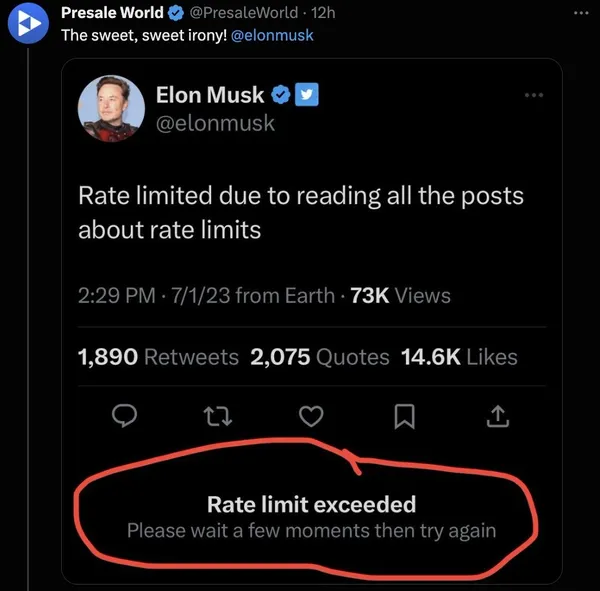View the 1,890 Retweets list
The image size is (600, 591).
(158, 357)
